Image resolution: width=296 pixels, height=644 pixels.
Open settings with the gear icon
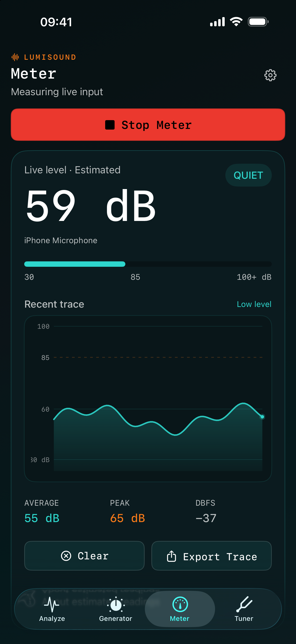pos(270,75)
